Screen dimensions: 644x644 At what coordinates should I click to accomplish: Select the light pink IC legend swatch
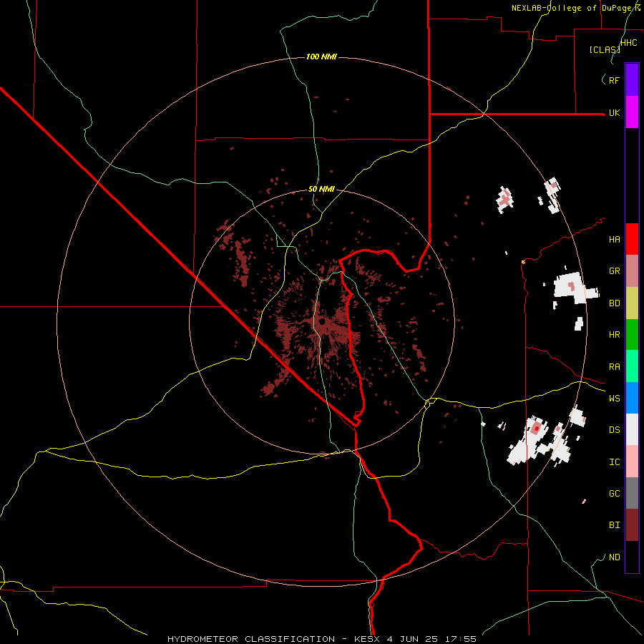pyautogui.click(x=632, y=462)
